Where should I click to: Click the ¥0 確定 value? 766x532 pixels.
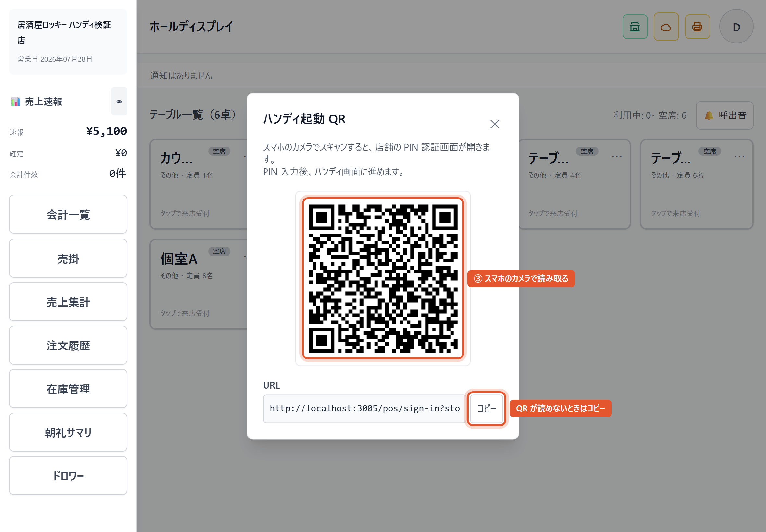(121, 153)
